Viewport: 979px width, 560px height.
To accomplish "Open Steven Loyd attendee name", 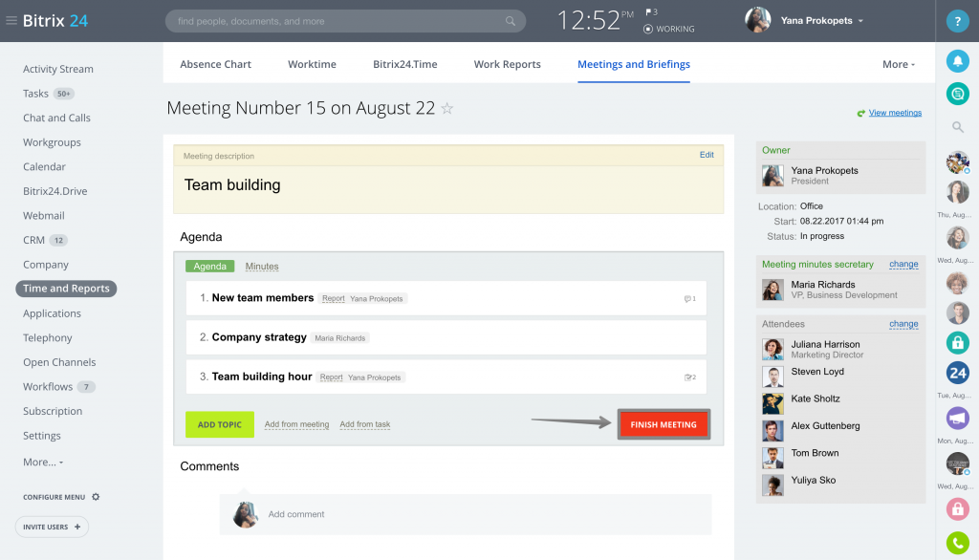I will click(x=817, y=372).
